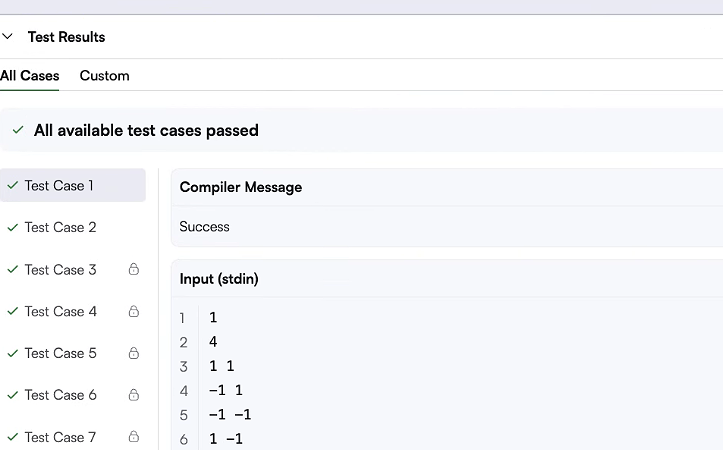Click the green checkmark beside Test Case 1

pyautogui.click(x=12, y=185)
